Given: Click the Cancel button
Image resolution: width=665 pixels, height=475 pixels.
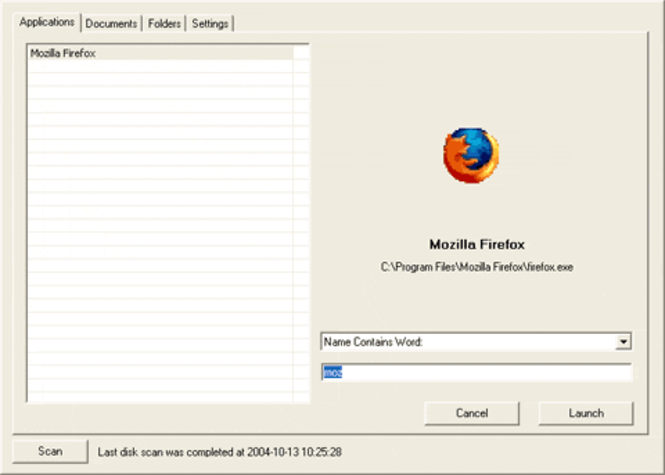Looking at the screenshot, I should pyautogui.click(x=472, y=413).
